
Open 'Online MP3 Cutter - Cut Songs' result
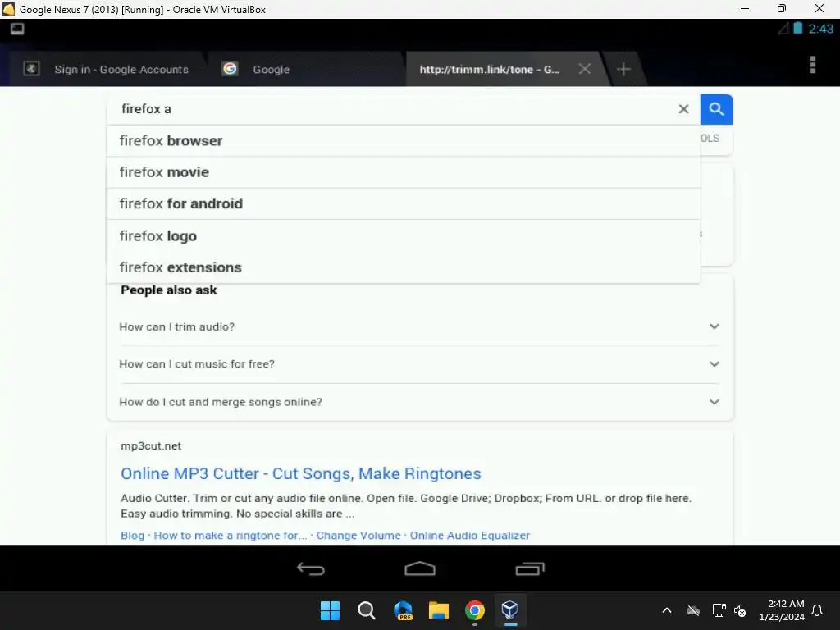click(x=301, y=473)
